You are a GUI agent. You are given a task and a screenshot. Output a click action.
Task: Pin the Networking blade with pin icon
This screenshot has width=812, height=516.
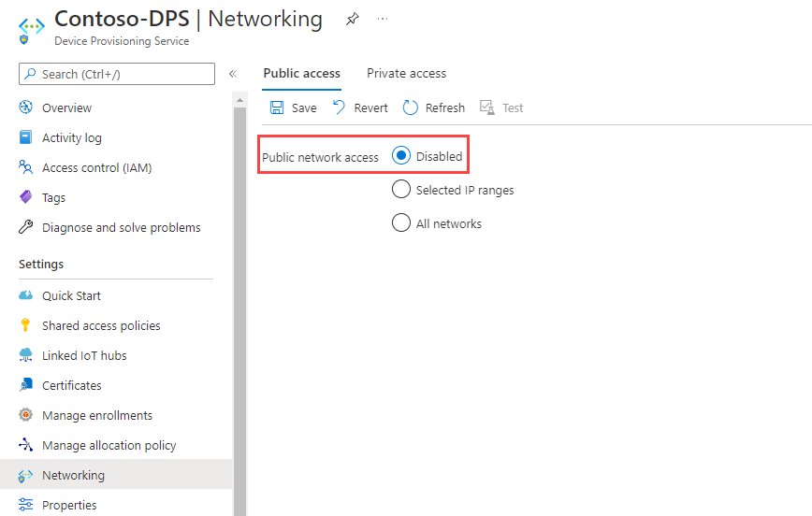pyautogui.click(x=352, y=19)
